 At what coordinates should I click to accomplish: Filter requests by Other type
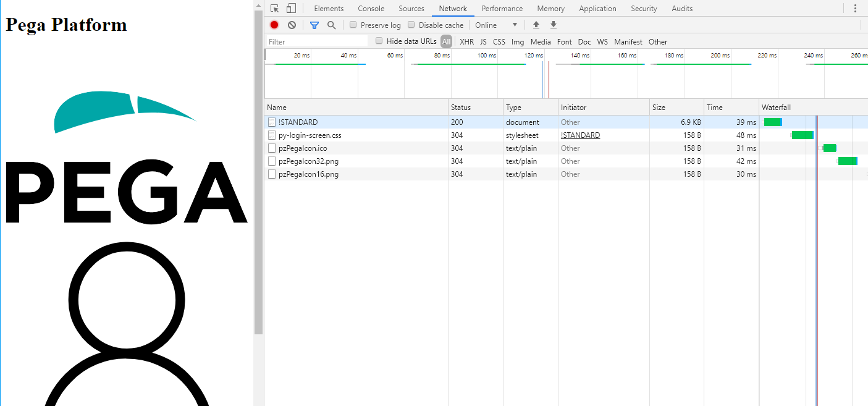(x=658, y=42)
